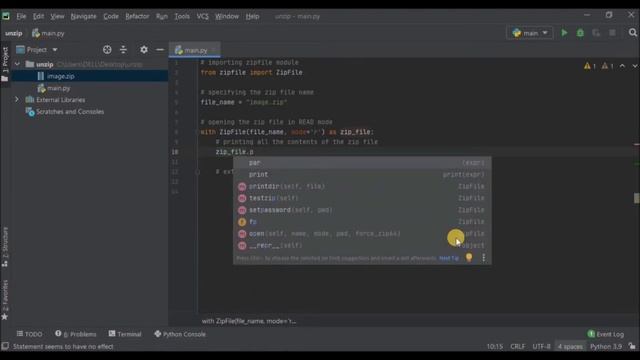Open the 1: Project side tool window
Screen dimensions: 640x360
coord(5,64)
